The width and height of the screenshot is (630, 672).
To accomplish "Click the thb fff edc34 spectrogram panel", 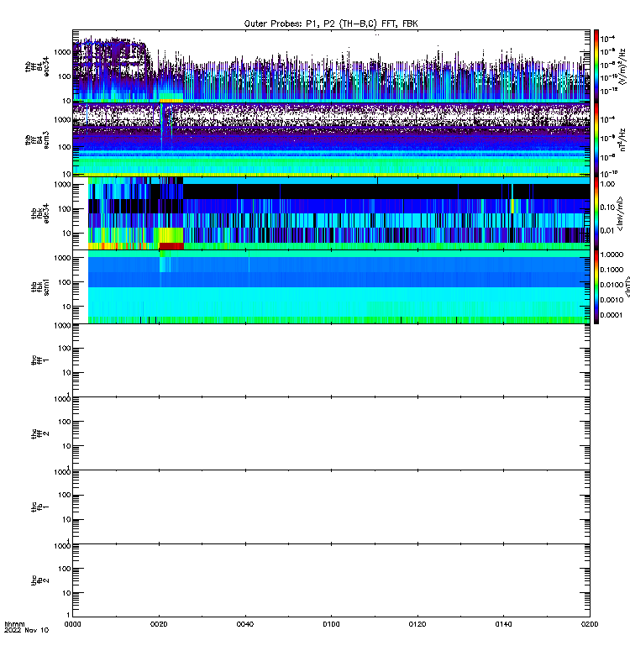I will pos(331,66).
